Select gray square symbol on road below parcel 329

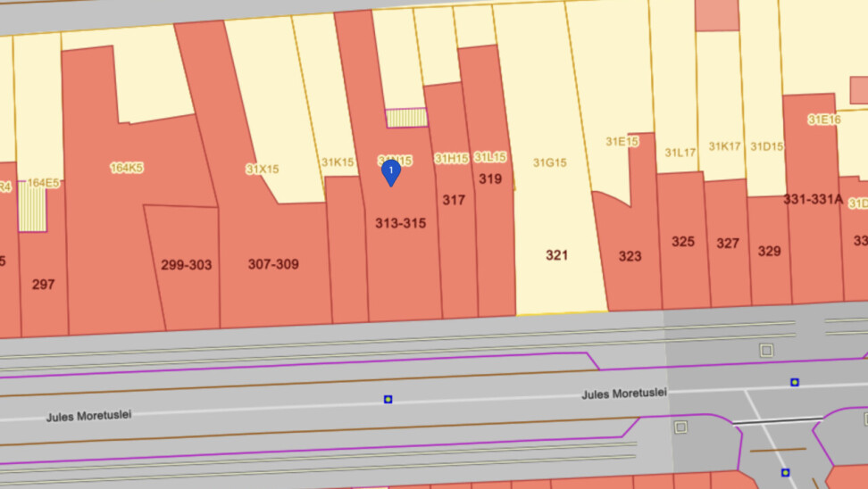click(766, 351)
